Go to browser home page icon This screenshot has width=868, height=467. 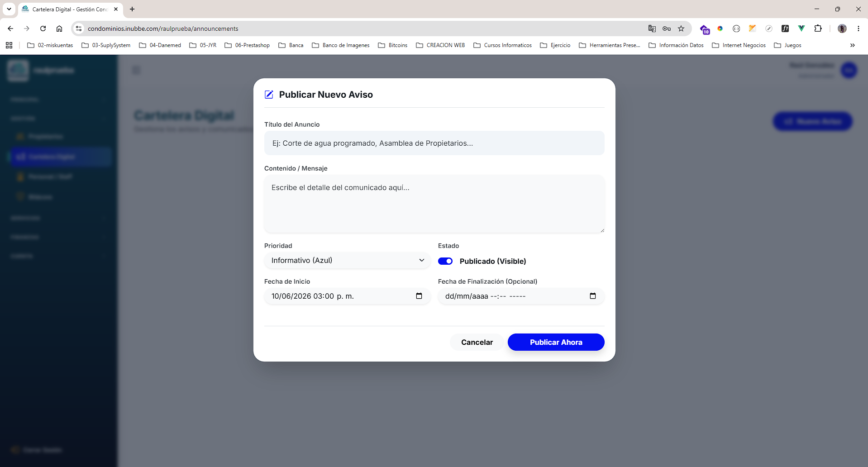(x=59, y=29)
